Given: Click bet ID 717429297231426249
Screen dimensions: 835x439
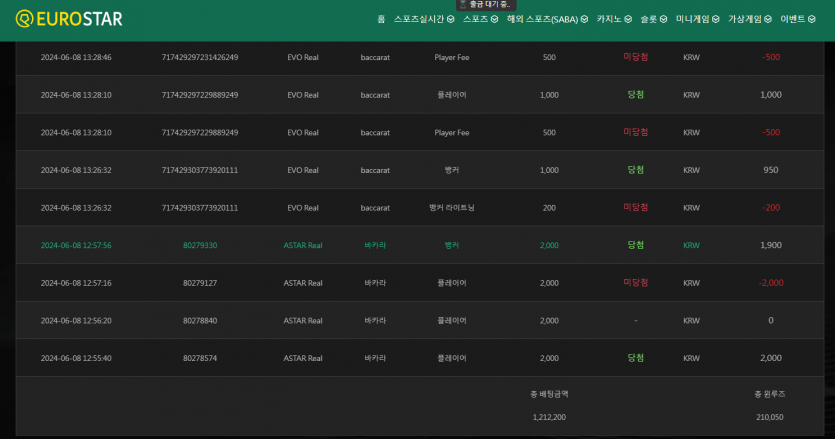Looking at the screenshot, I should [x=200, y=58].
